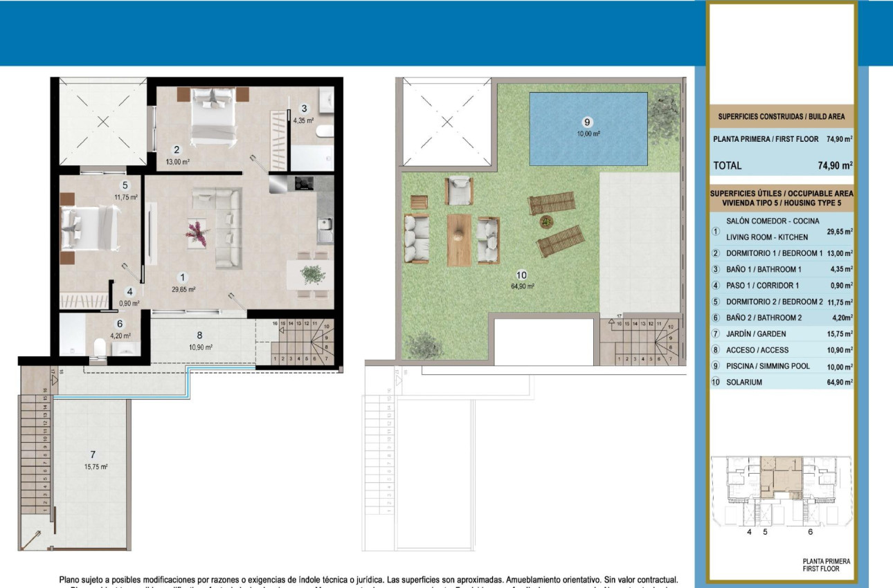Click the kitchen hob near the fridge
This screenshot has width=893, height=588.
pyautogui.click(x=305, y=183)
